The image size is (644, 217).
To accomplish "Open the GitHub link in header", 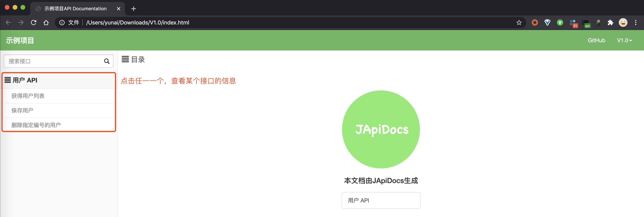I will point(596,40).
